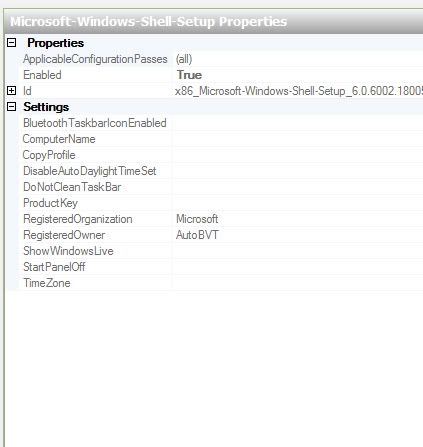The image size is (423, 447).
Task: Expand the Id property node
Action: click(12, 91)
